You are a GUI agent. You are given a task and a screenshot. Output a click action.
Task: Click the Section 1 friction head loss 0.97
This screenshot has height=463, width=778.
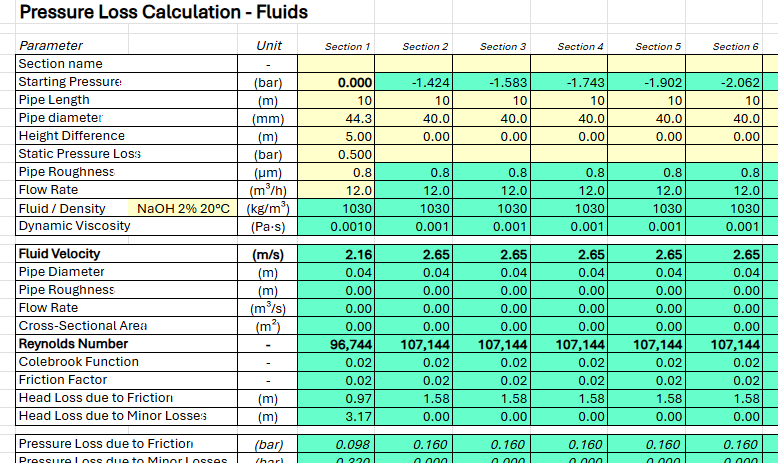coord(335,398)
